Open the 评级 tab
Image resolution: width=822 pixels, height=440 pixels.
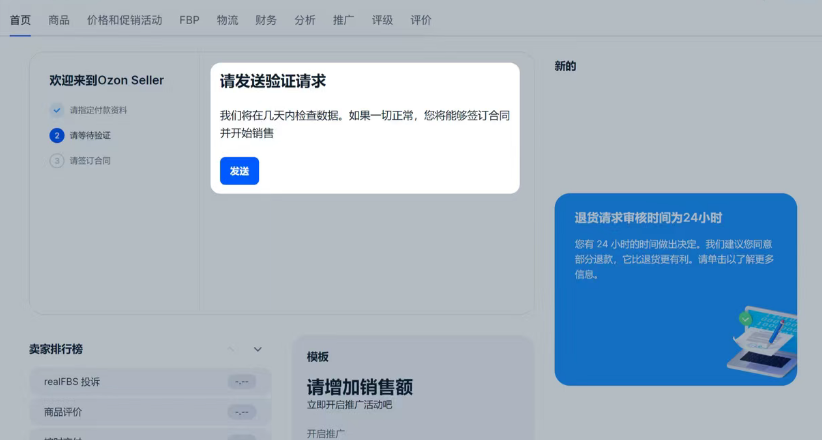pyautogui.click(x=382, y=20)
